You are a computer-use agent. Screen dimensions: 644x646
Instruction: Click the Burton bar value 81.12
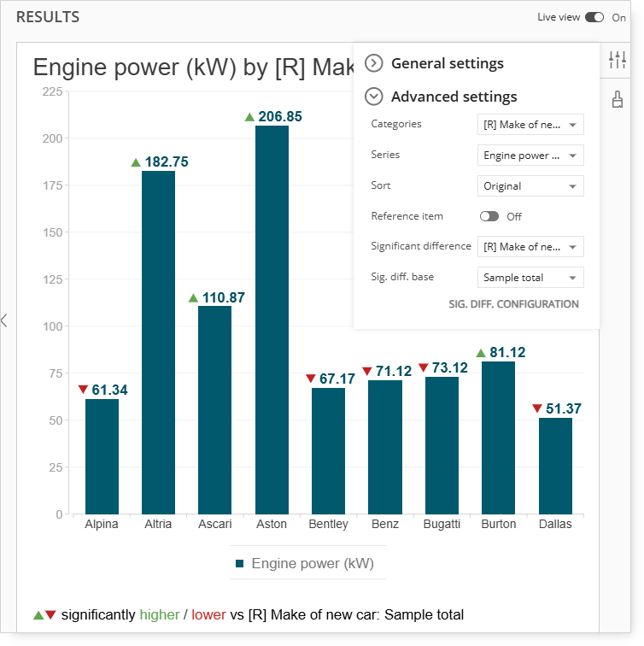(507, 352)
